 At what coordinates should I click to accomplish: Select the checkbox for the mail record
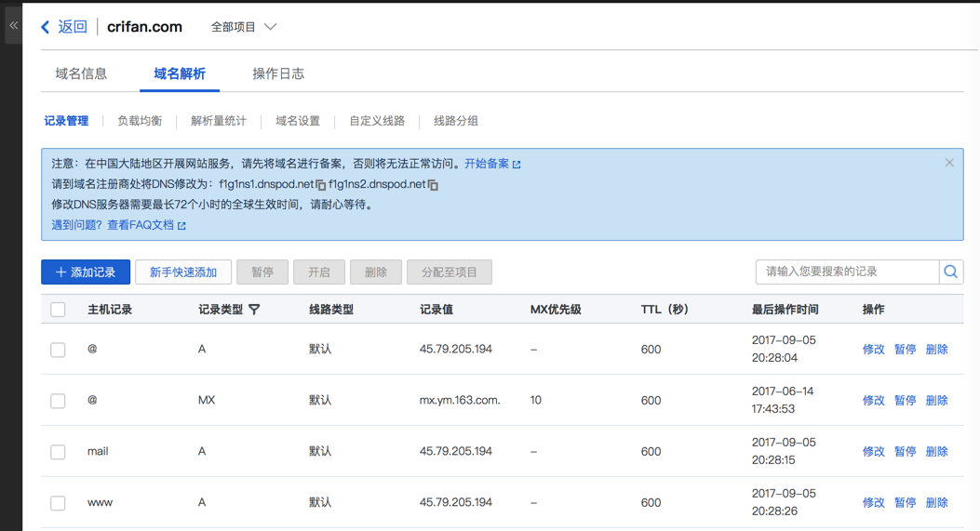click(58, 452)
